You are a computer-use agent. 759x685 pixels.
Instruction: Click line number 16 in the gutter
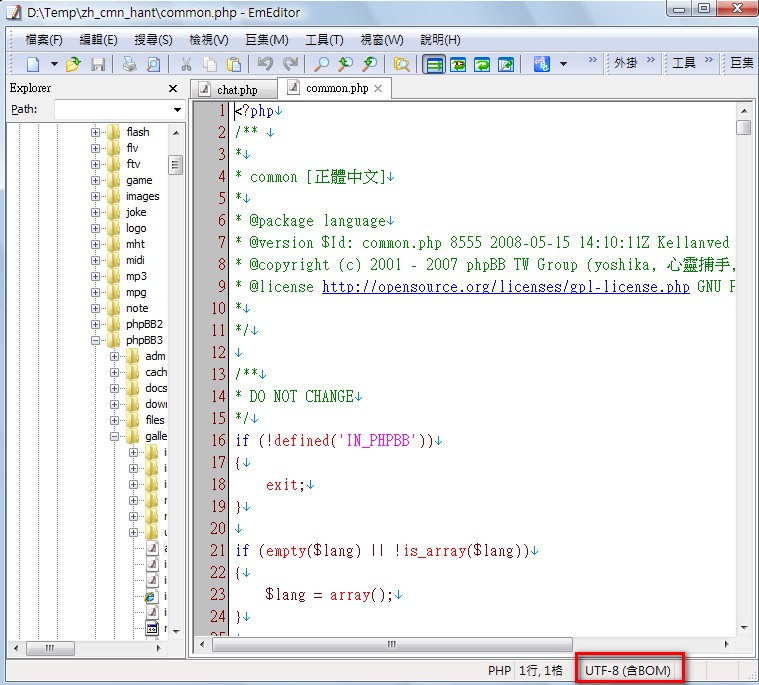(218, 440)
